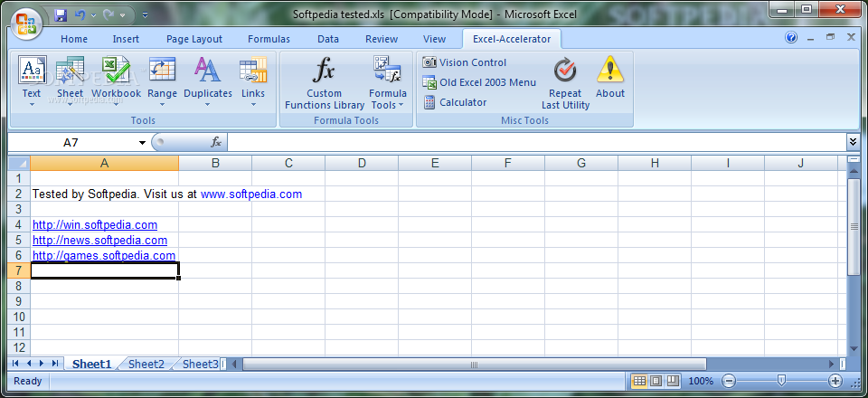This screenshot has width=868, height=398.
Task: Open the Formulas tab
Action: click(x=269, y=39)
